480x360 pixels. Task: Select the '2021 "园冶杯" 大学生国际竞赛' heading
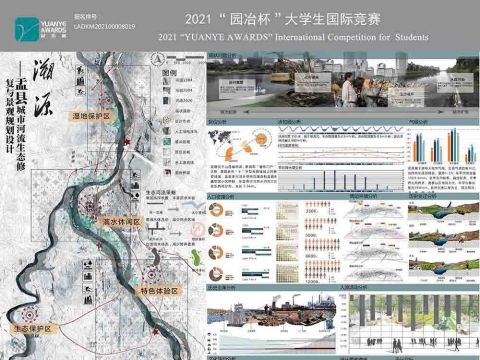283,19
